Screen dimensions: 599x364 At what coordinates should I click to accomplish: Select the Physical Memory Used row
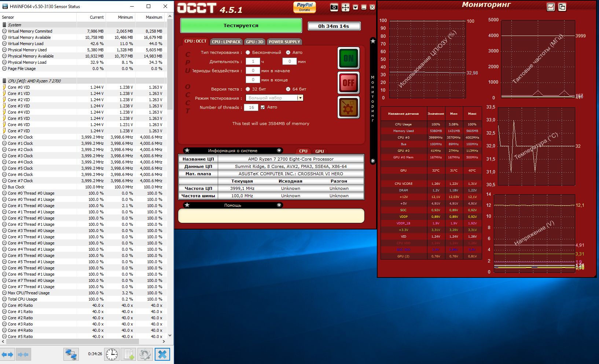pyautogui.click(x=83, y=50)
